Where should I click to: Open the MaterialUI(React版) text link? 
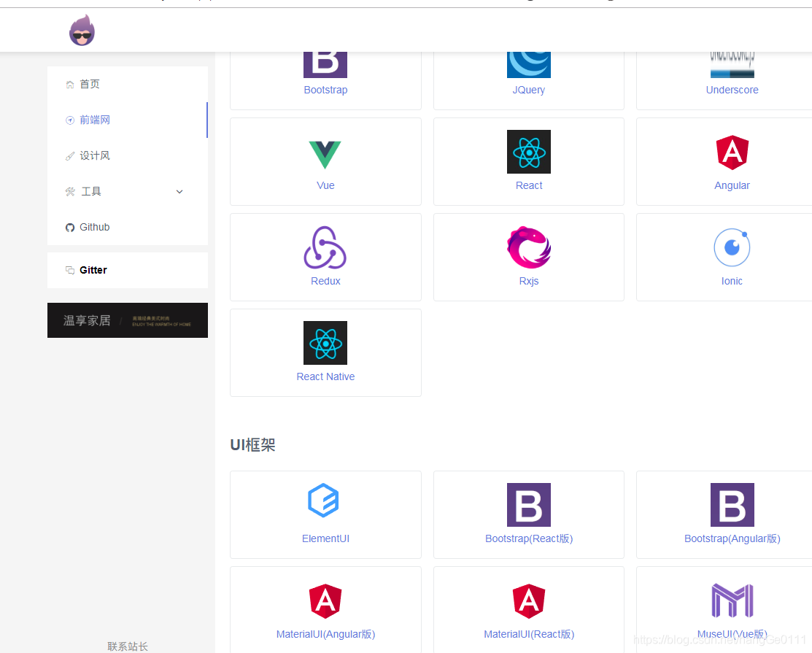[529, 634]
